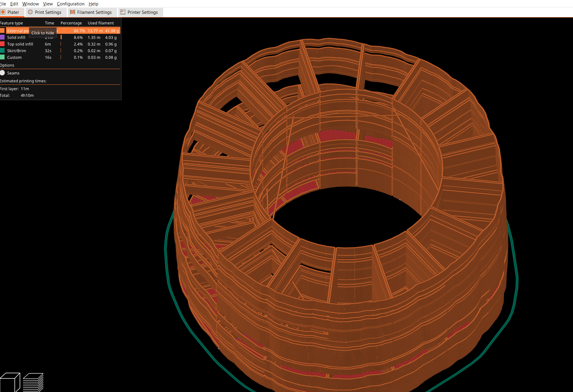Click the 0.32 m filament length value

pos(94,44)
